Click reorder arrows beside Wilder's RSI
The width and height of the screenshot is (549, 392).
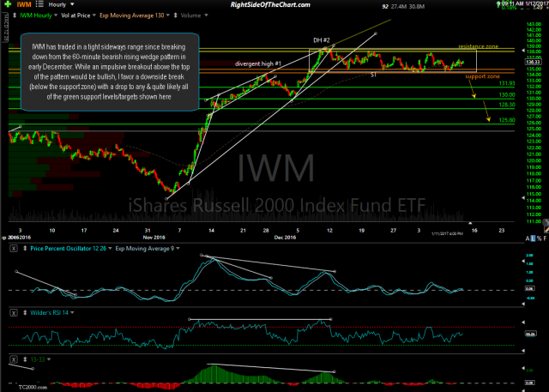click(x=25, y=313)
